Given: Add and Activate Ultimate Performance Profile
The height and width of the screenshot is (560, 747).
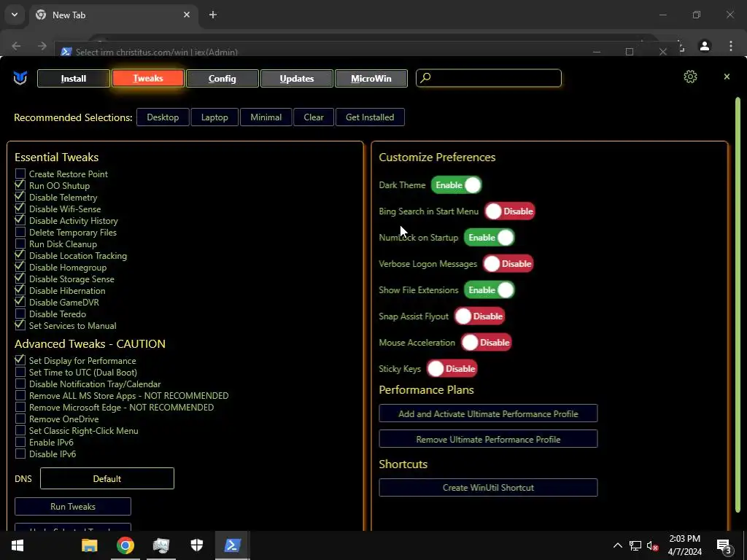Looking at the screenshot, I should [x=488, y=413].
